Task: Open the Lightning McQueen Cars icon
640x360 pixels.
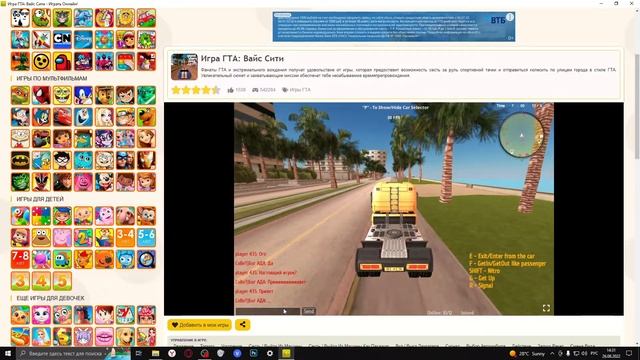Action: coord(62,117)
